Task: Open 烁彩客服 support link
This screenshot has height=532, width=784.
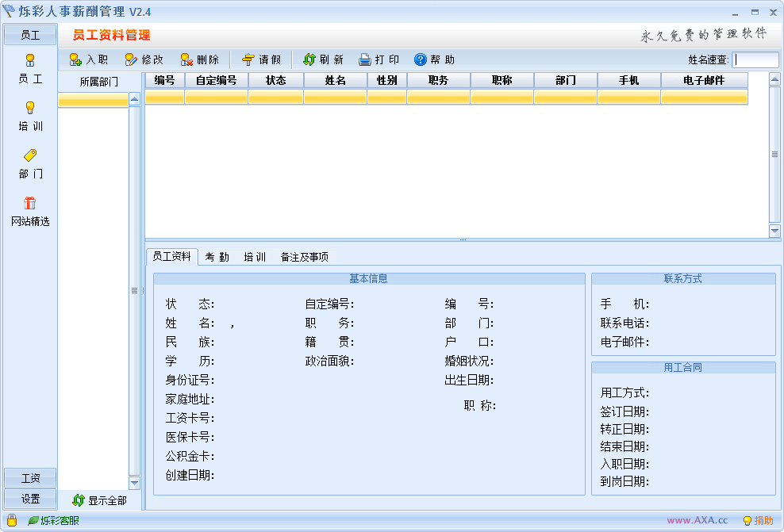Action: [x=60, y=521]
